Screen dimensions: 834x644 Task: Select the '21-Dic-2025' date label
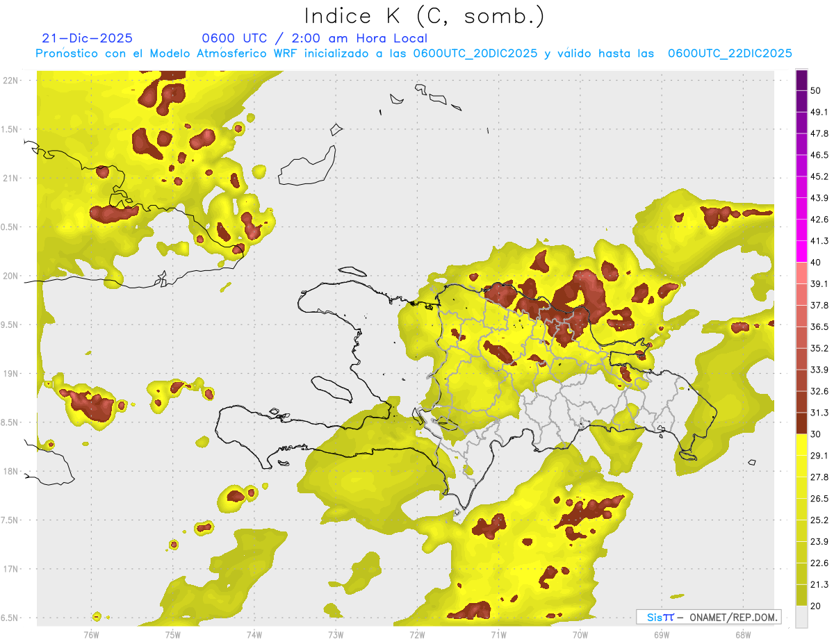tap(87, 38)
